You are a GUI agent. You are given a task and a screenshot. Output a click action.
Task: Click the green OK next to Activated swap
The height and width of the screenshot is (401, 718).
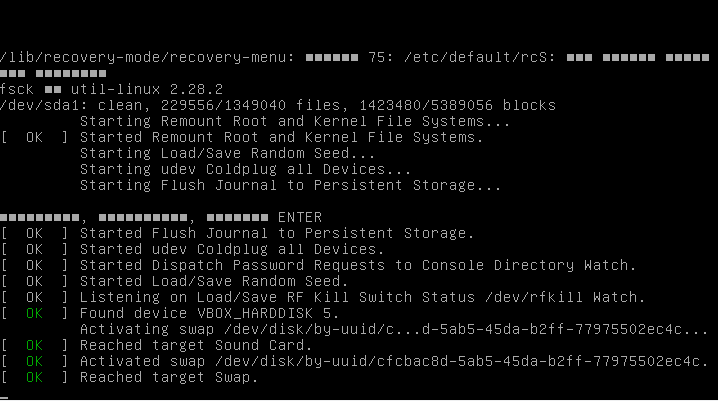tap(34, 362)
